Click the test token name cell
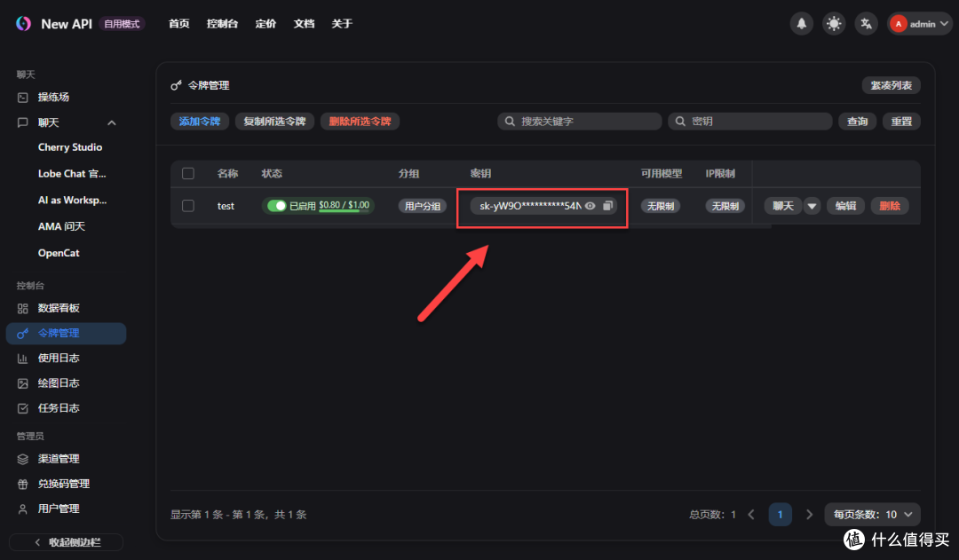Screen dimensions: 959x560 pos(226,206)
